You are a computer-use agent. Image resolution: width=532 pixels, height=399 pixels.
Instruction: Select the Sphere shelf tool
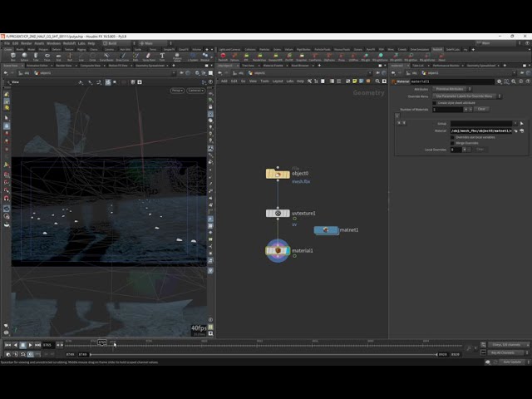click(x=24, y=57)
